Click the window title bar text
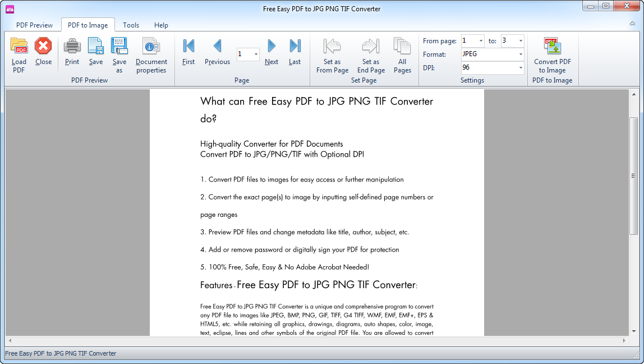The width and height of the screenshot is (644, 364). point(321,8)
